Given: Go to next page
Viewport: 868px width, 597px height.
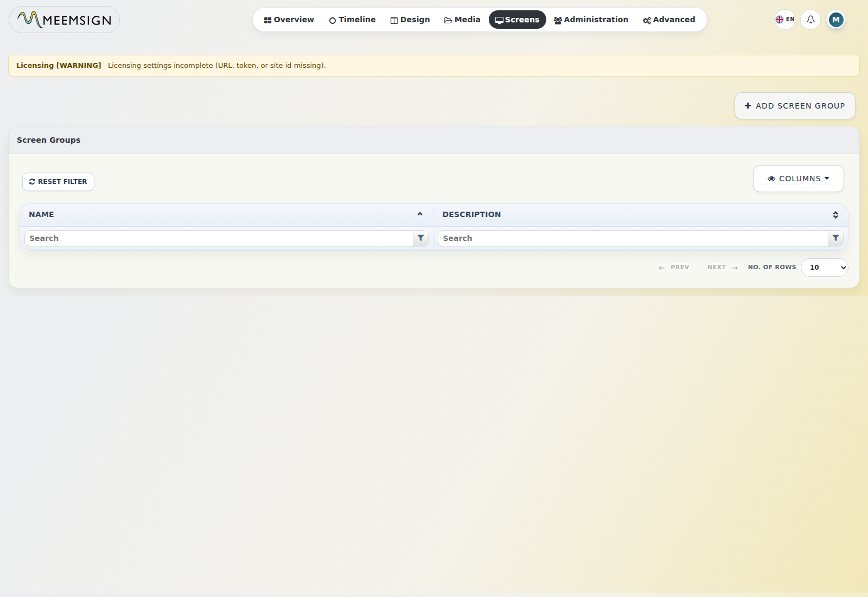Looking at the screenshot, I should (x=723, y=268).
